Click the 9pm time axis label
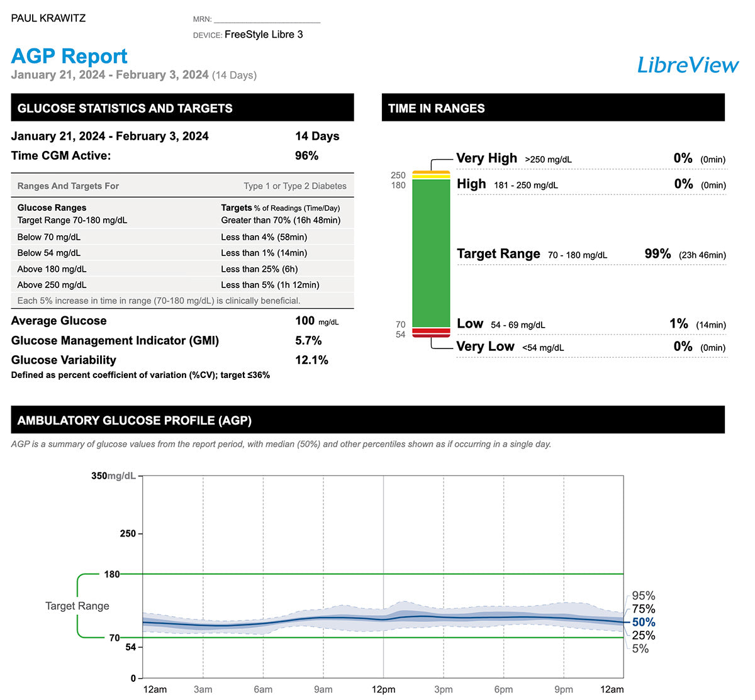This screenshot has height=700, width=755. [x=564, y=689]
